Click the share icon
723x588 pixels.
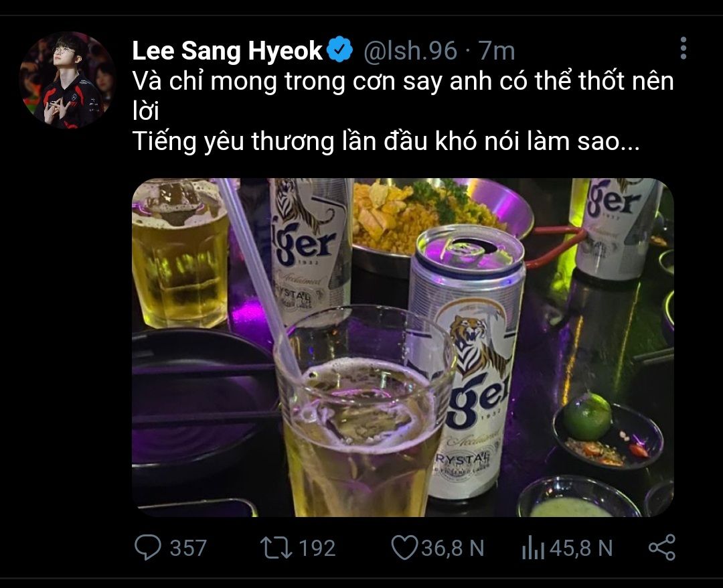click(662, 548)
